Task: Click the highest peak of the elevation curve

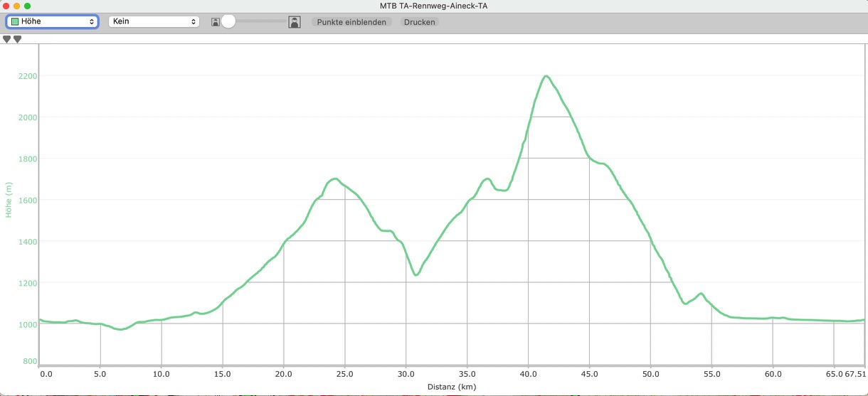Action: (x=546, y=76)
